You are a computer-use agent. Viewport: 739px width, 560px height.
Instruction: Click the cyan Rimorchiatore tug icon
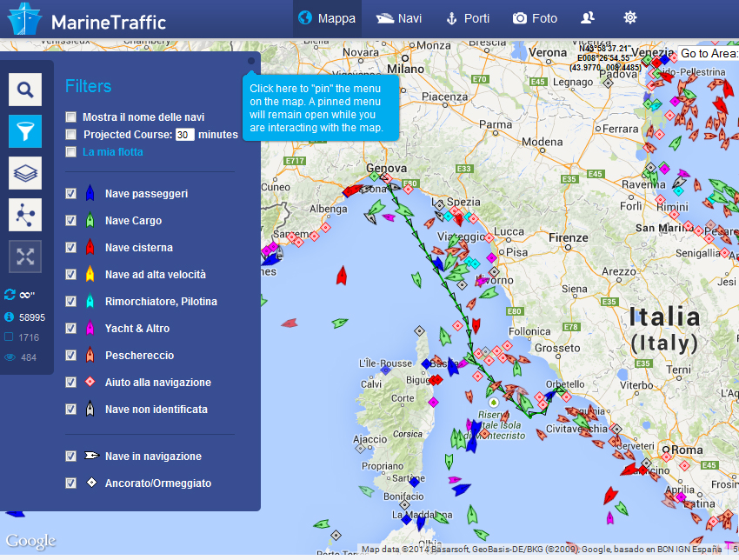pyautogui.click(x=90, y=301)
